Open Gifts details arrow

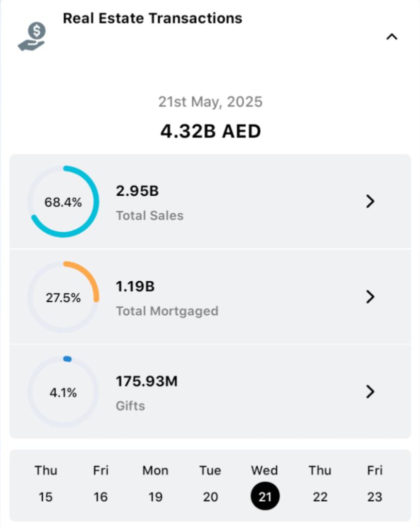(x=369, y=392)
